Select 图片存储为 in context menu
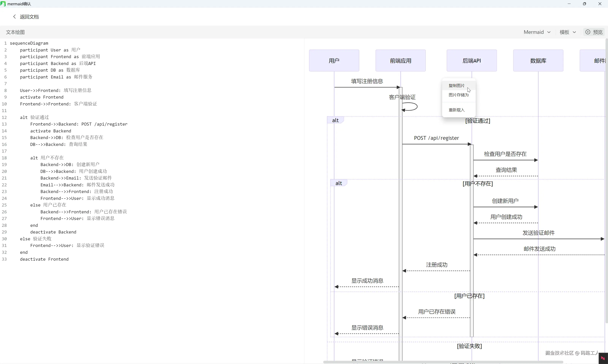This screenshot has width=608, height=364. (x=458, y=95)
